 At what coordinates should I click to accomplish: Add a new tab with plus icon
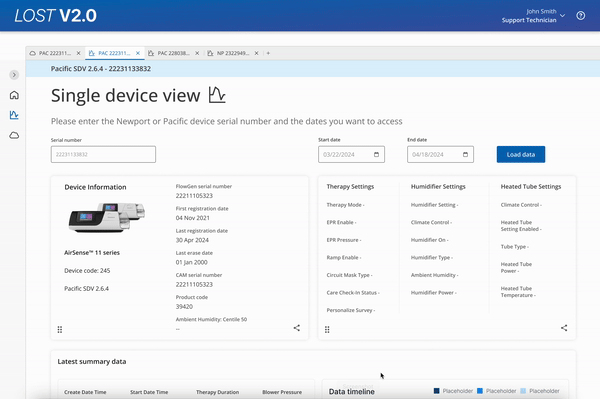(x=268, y=53)
